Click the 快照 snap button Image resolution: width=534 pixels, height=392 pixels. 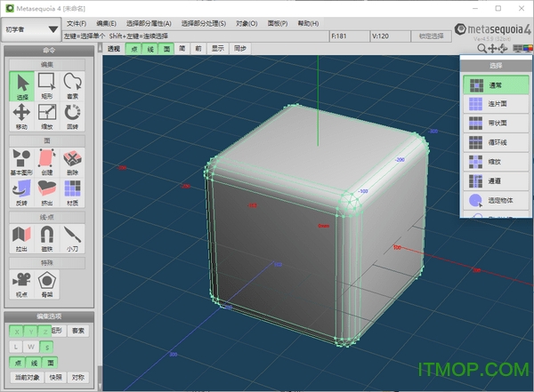tap(56, 378)
